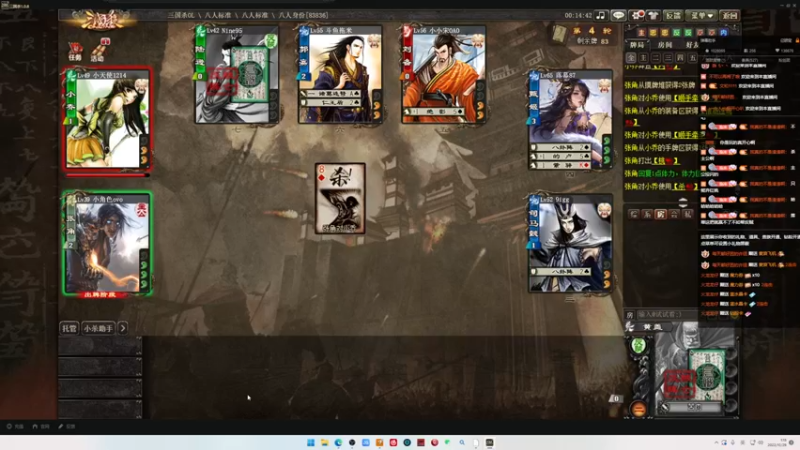The height and width of the screenshot is (450, 800).
Task: Select the 二 seat log filter
Action: click(x=656, y=58)
